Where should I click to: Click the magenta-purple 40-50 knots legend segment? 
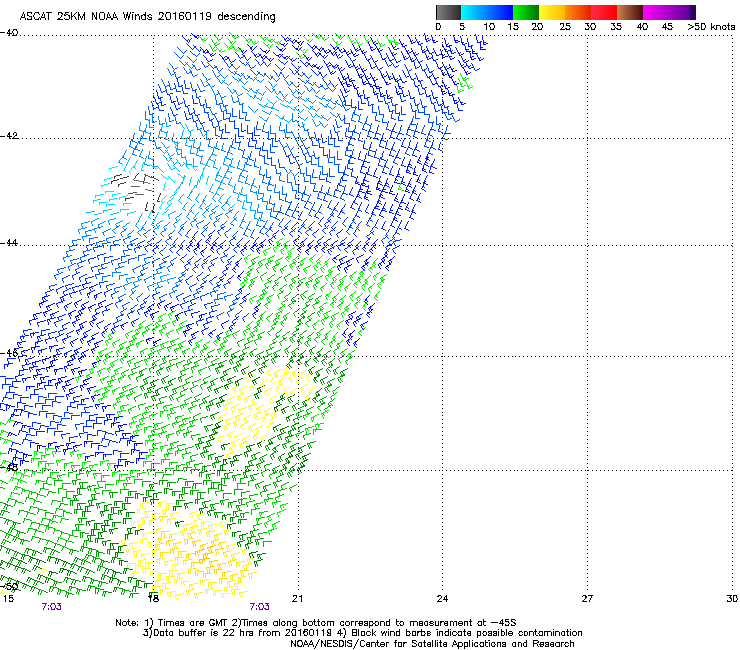(669, 12)
